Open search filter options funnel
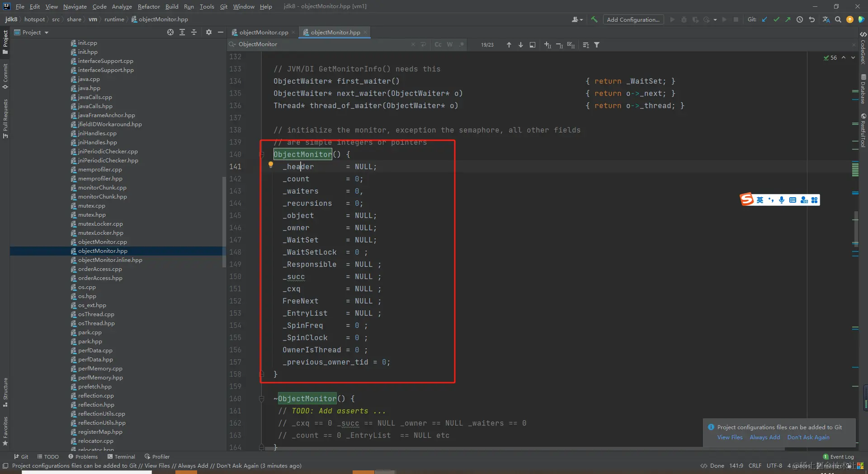868x474 pixels. (x=597, y=45)
